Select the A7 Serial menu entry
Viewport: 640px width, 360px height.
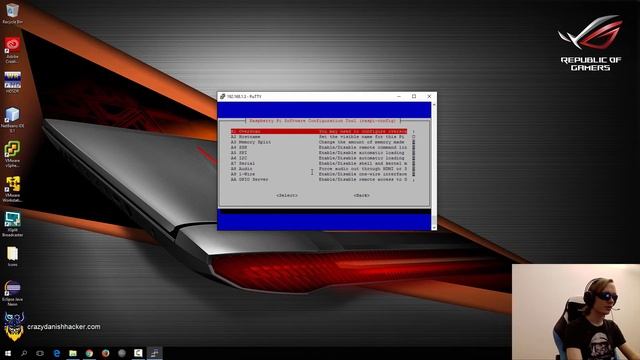click(319, 163)
